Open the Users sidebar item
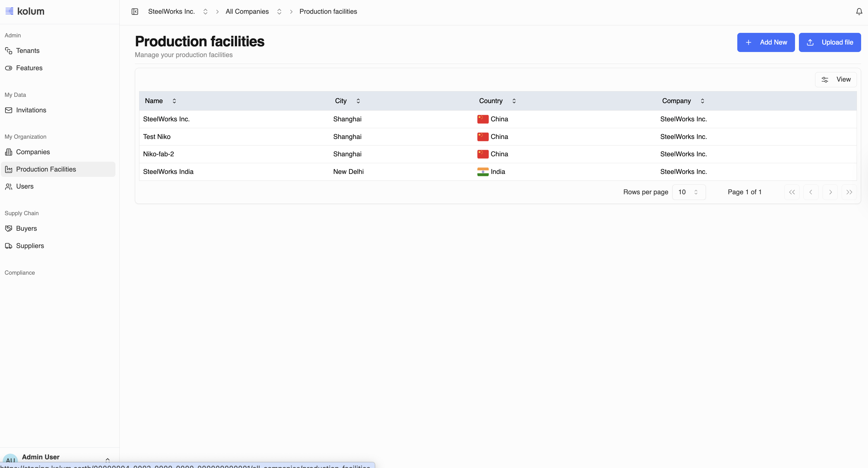This screenshot has width=868, height=468. coord(25,186)
